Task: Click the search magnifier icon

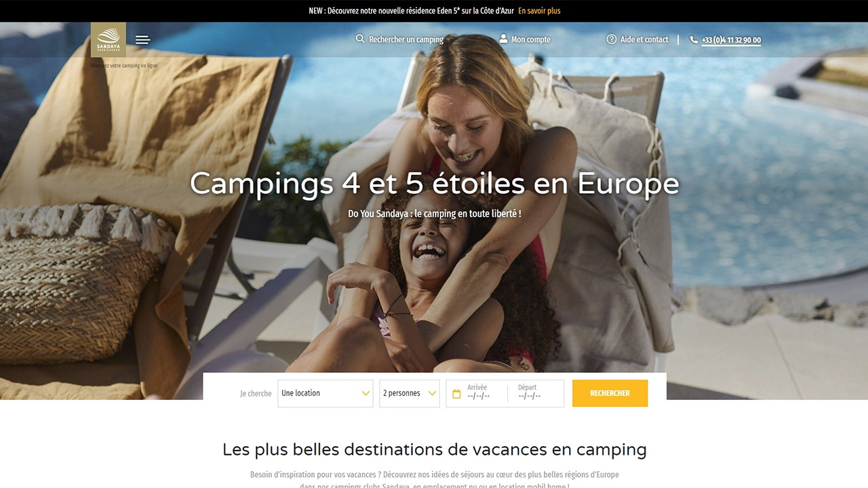Action: 360,39
